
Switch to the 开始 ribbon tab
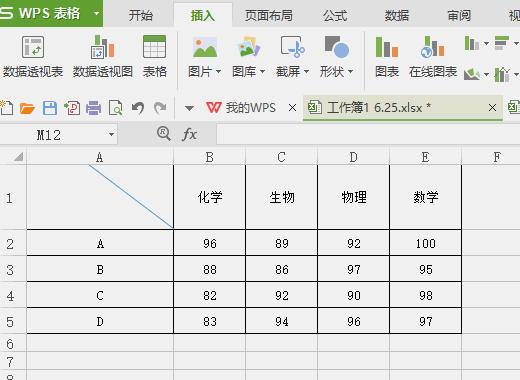pyautogui.click(x=141, y=15)
